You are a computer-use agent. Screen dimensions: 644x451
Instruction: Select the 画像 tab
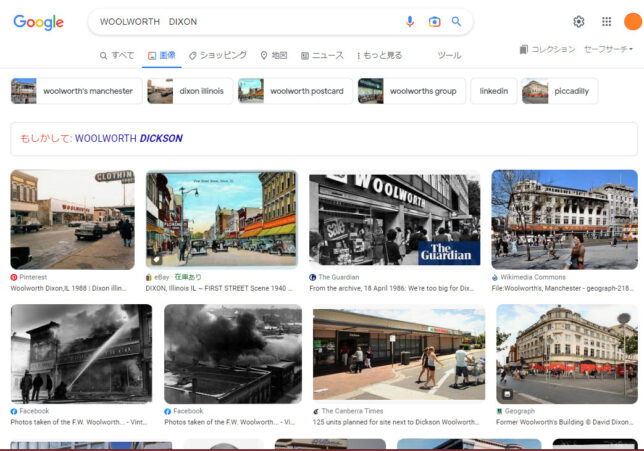162,55
